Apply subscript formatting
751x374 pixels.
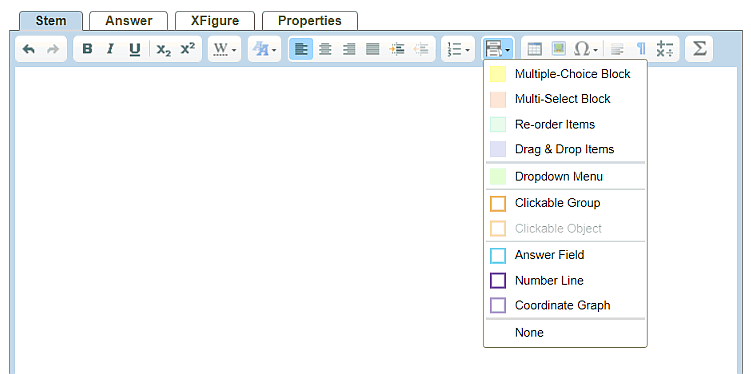tap(164, 49)
